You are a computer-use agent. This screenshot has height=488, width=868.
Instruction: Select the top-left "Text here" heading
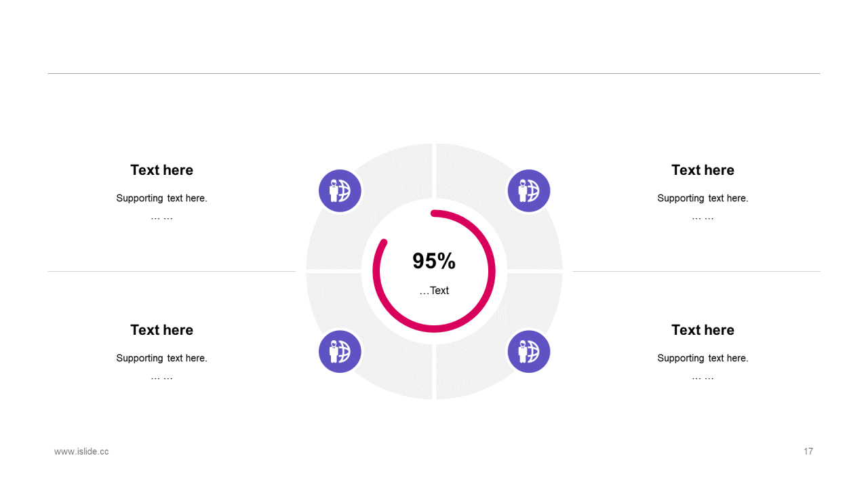pyautogui.click(x=161, y=170)
